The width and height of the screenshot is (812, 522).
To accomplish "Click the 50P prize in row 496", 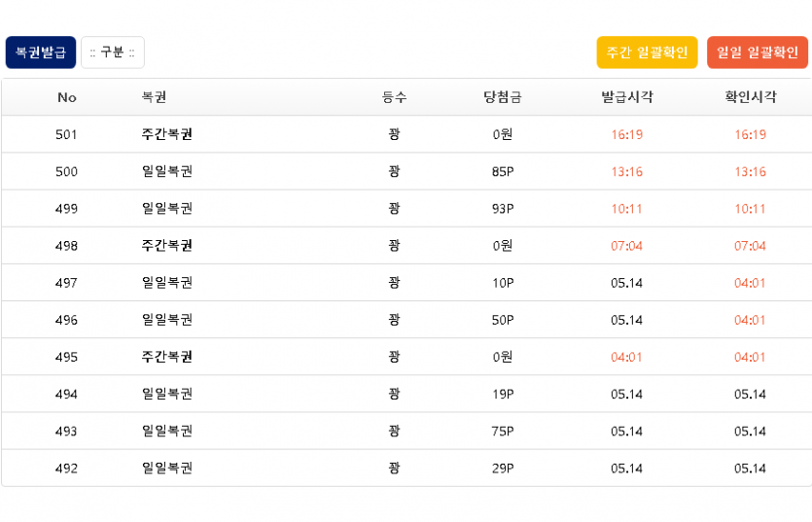I will (503, 320).
